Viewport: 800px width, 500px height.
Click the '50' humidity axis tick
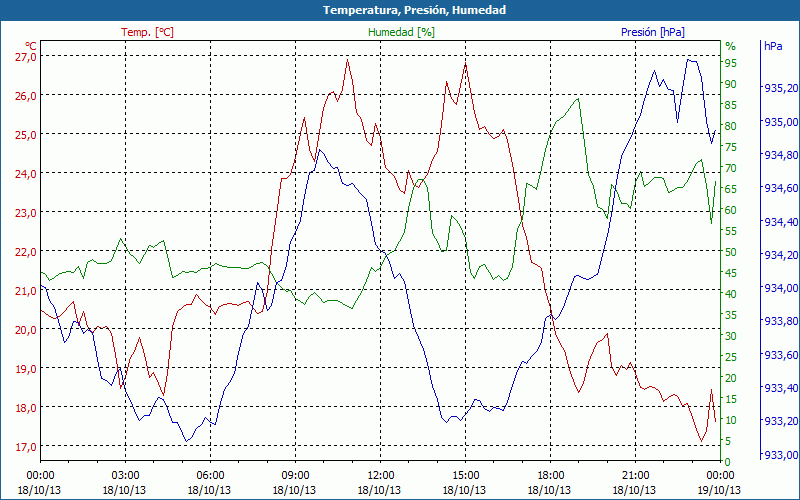(731, 252)
